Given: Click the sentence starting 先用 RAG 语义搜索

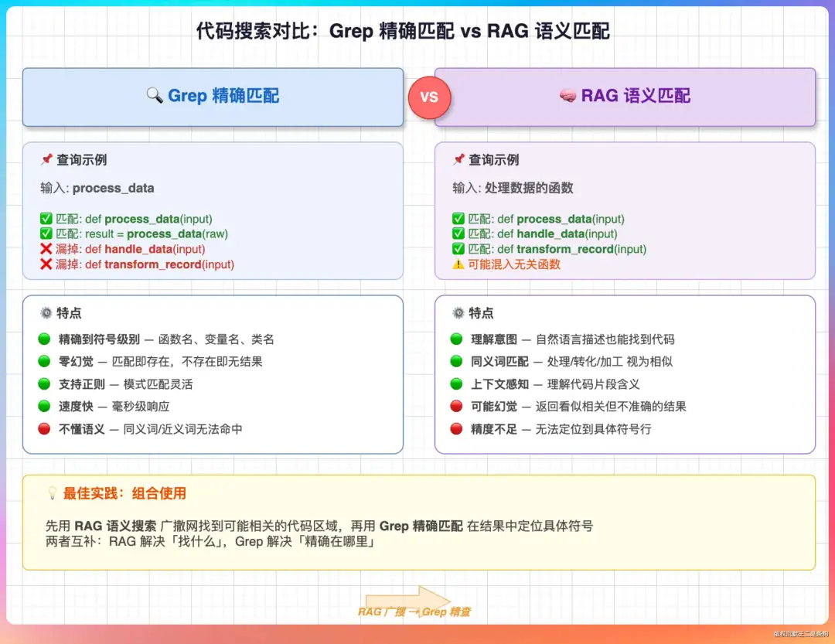Looking at the screenshot, I should [319, 526].
